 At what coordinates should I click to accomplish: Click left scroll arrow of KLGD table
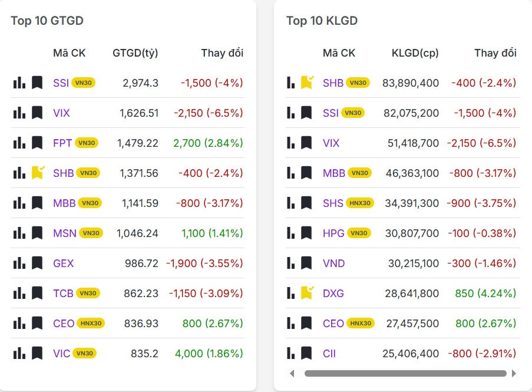tap(293, 373)
